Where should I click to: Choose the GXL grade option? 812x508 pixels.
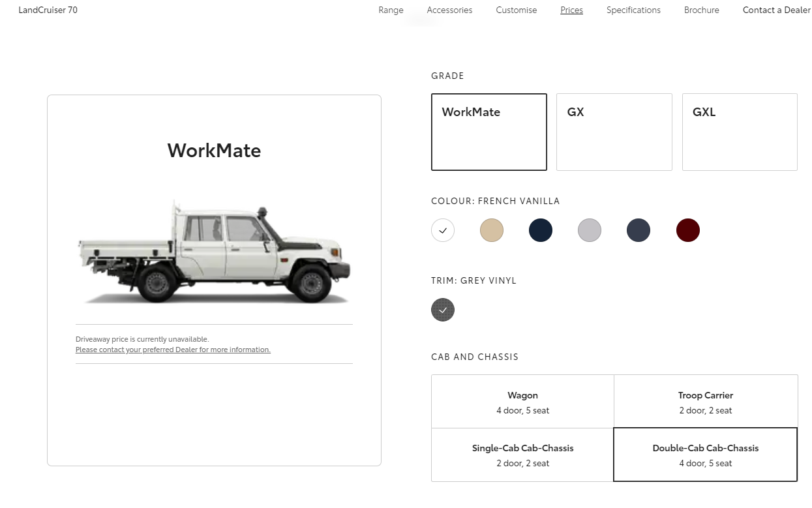click(x=740, y=132)
